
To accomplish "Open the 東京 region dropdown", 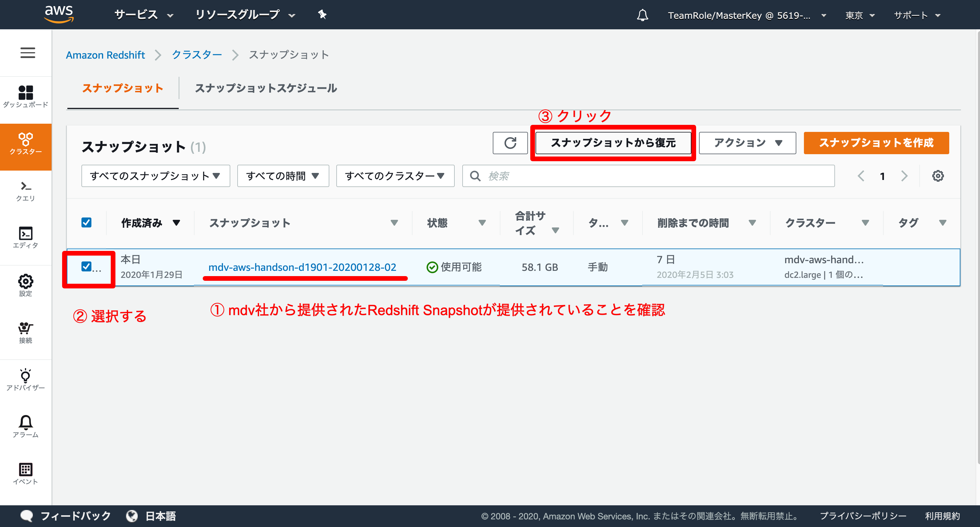I will [x=860, y=15].
